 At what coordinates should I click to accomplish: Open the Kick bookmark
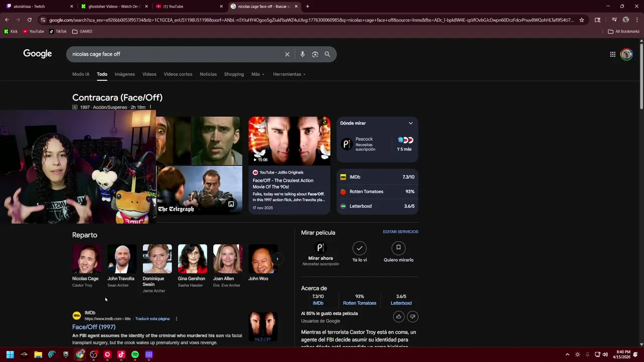click(x=11, y=31)
